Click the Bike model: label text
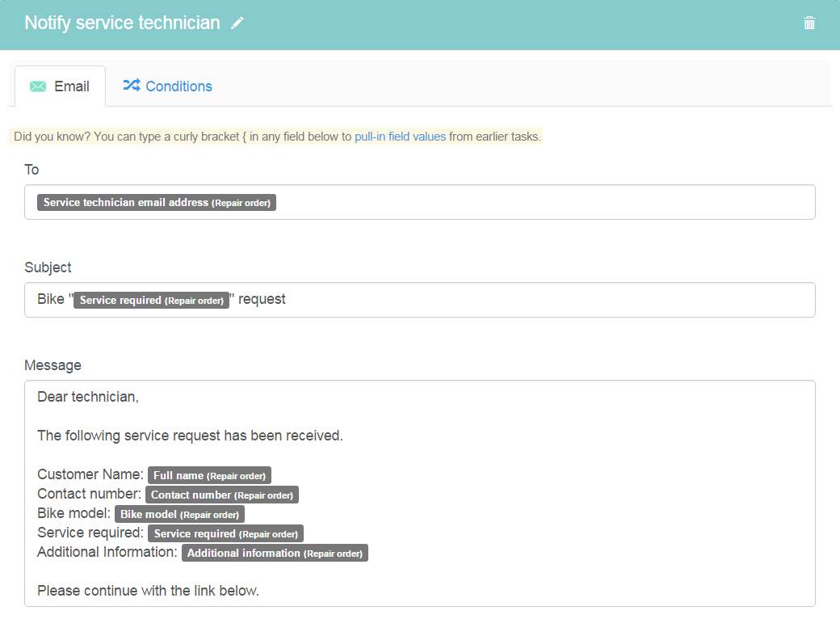840x636 pixels. pyautogui.click(x=74, y=513)
